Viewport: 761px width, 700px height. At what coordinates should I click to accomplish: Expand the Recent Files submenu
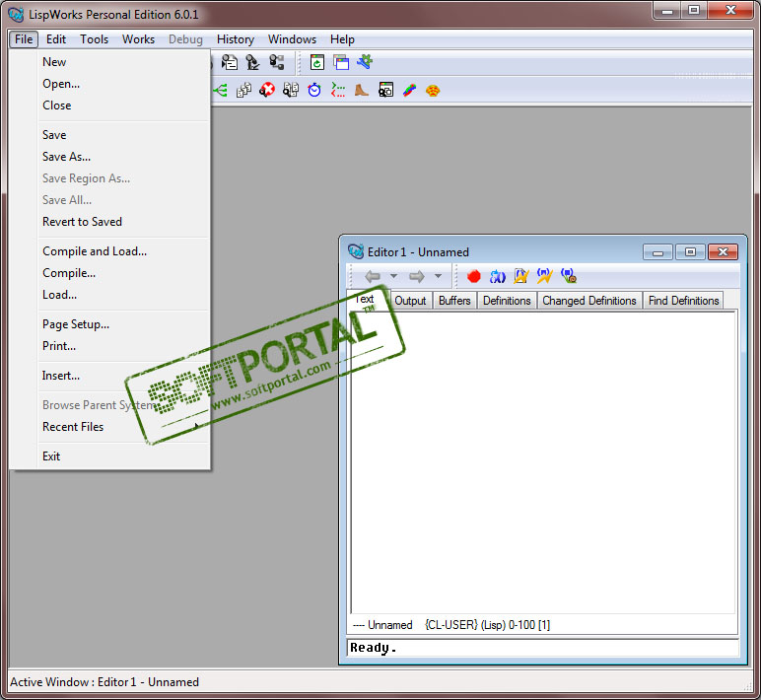click(x=123, y=427)
